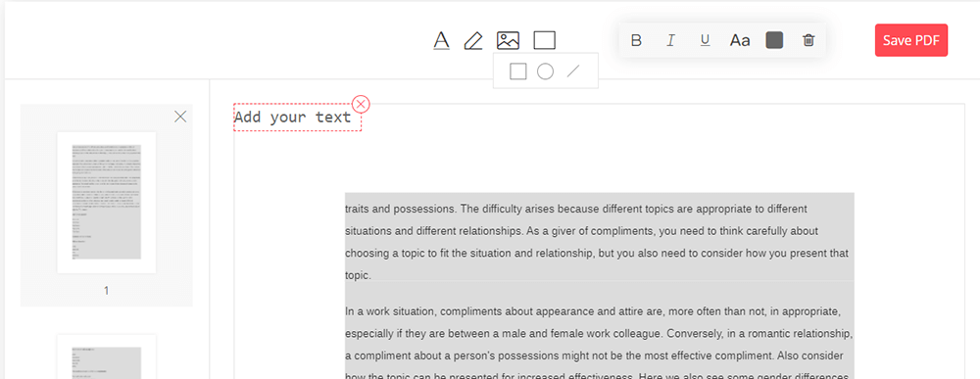Select the pencil draw tool
980x379 pixels.
[x=473, y=40]
